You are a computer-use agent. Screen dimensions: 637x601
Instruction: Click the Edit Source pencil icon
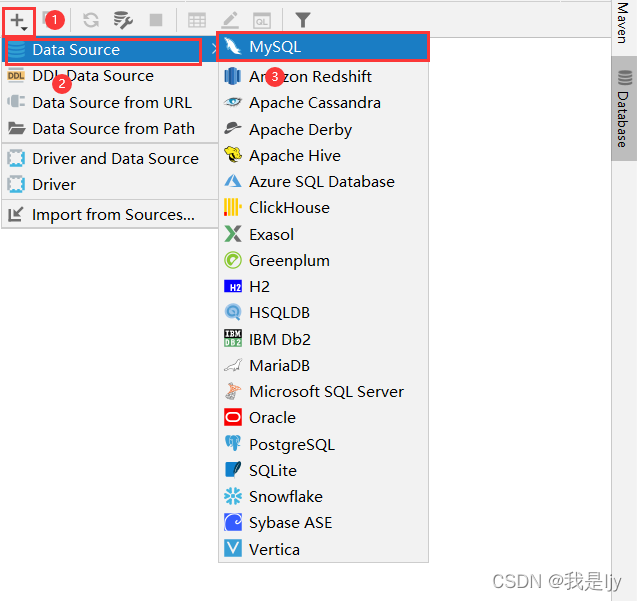tap(230, 20)
